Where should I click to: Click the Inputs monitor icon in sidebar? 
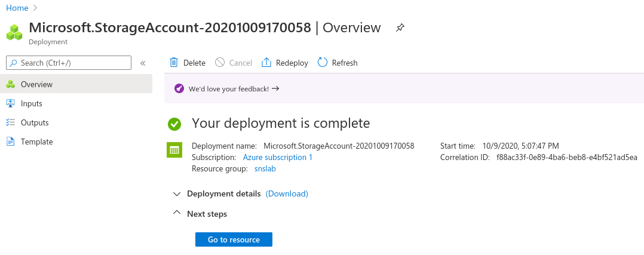click(11, 103)
